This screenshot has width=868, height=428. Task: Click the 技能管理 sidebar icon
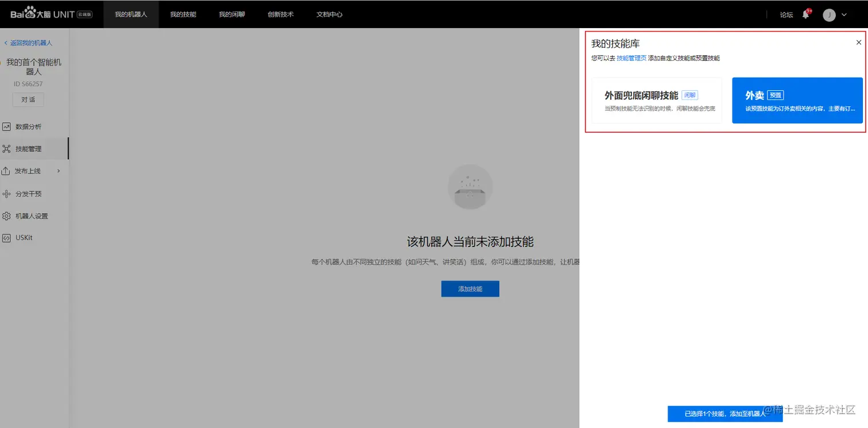[7, 149]
